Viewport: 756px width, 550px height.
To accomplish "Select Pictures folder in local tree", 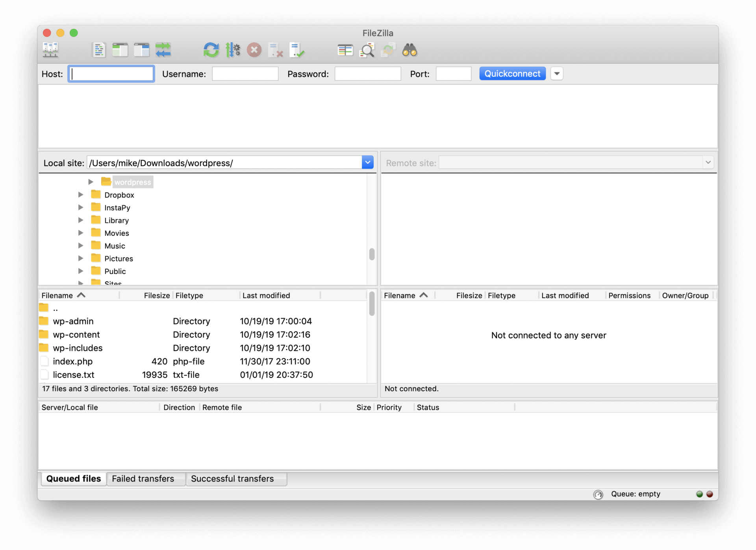I will [x=119, y=259].
